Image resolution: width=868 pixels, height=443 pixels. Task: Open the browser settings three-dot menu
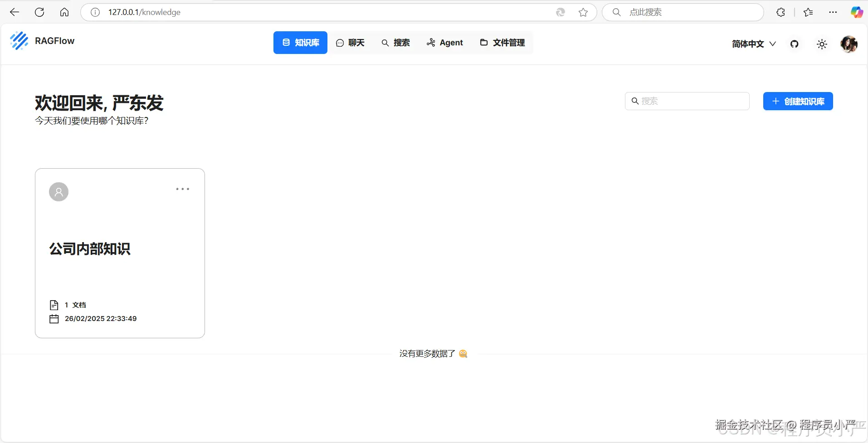[x=833, y=12]
